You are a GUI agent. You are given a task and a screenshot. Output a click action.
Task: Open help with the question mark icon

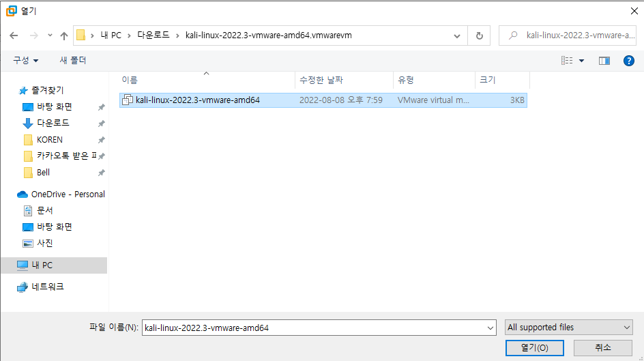click(x=628, y=61)
